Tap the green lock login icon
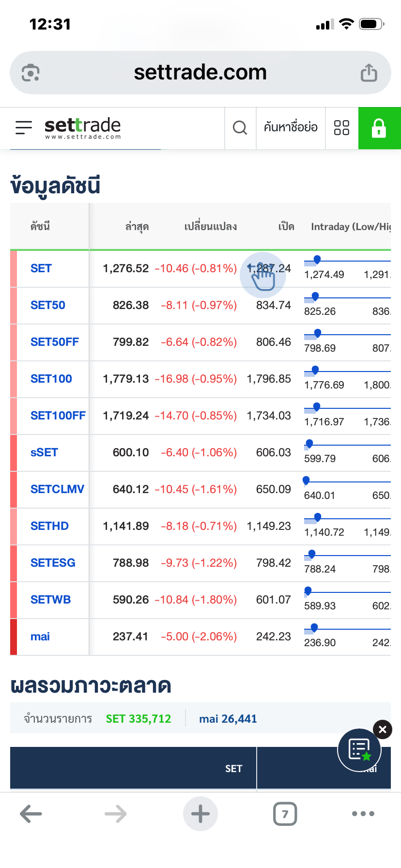This screenshot has height=868, width=401. 379,128
